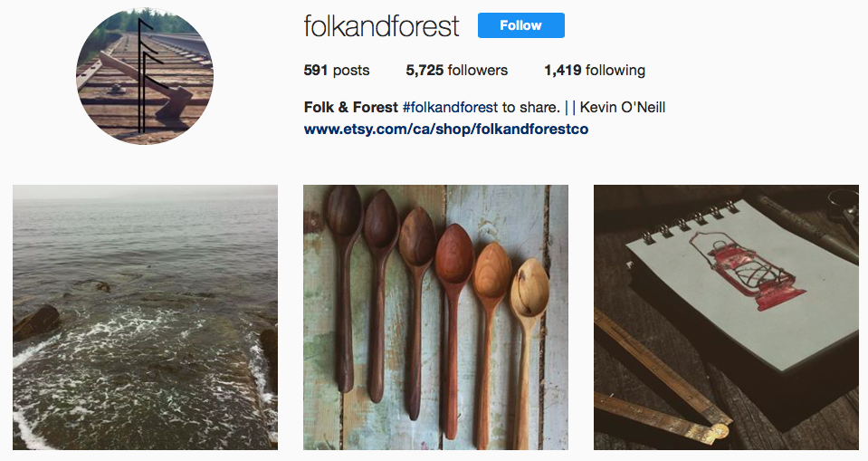This screenshot has height=461, width=868.
Task: Select the folkandforest username heading
Action: click(381, 26)
